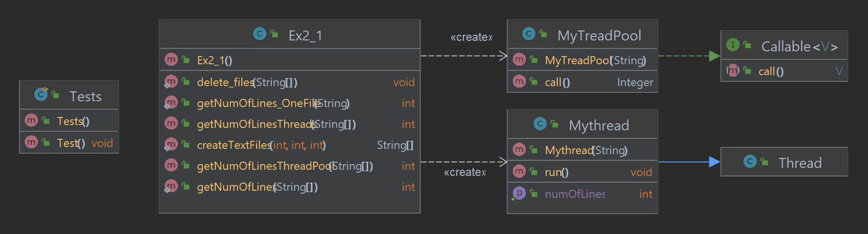Click the public visibility icon next to Ex2_1 title
The height and width of the screenshot is (234, 868).
tap(274, 33)
